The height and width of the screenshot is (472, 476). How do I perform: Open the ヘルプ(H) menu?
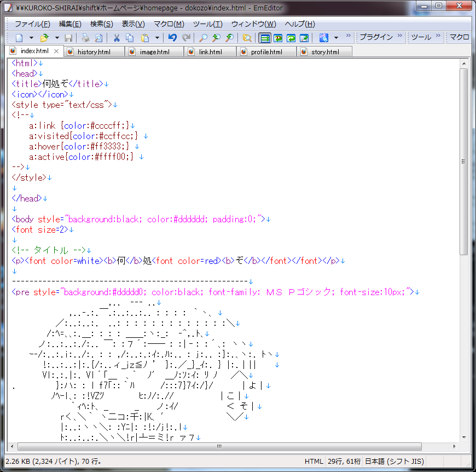tap(300, 24)
